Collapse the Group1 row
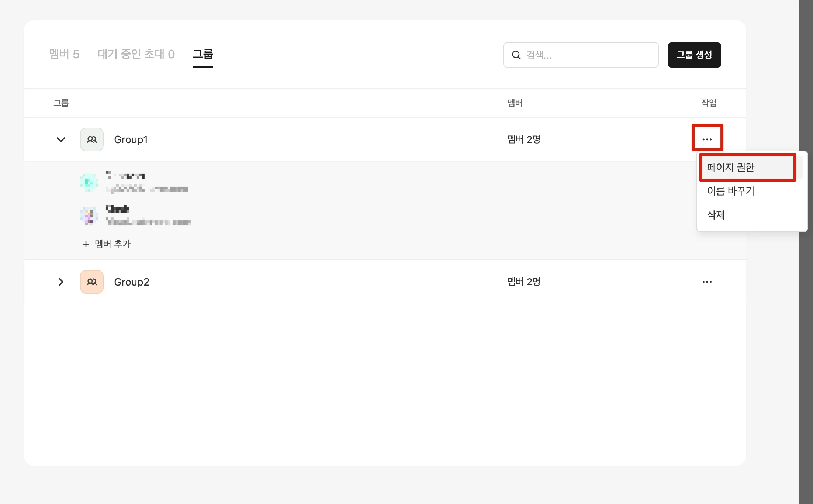Viewport: 813px width, 504px height. [x=61, y=139]
